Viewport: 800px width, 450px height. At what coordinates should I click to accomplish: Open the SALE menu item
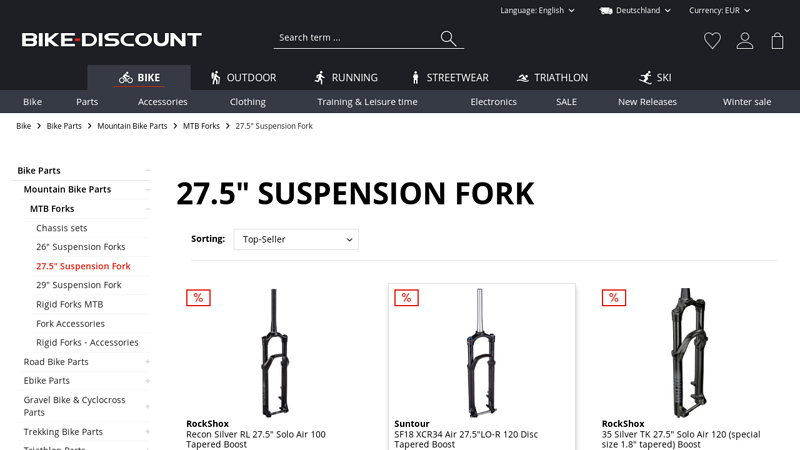[x=567, y=102]
